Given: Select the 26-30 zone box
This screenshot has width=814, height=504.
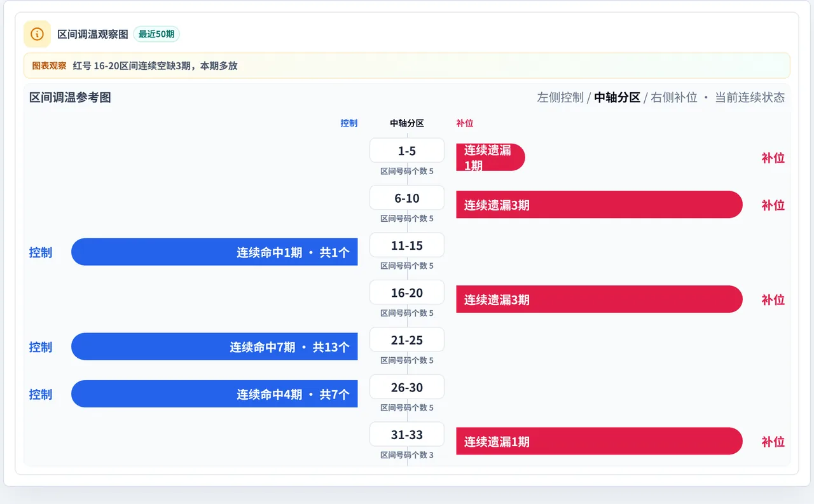Looking at the screenshot, I should tap(407, 387).
